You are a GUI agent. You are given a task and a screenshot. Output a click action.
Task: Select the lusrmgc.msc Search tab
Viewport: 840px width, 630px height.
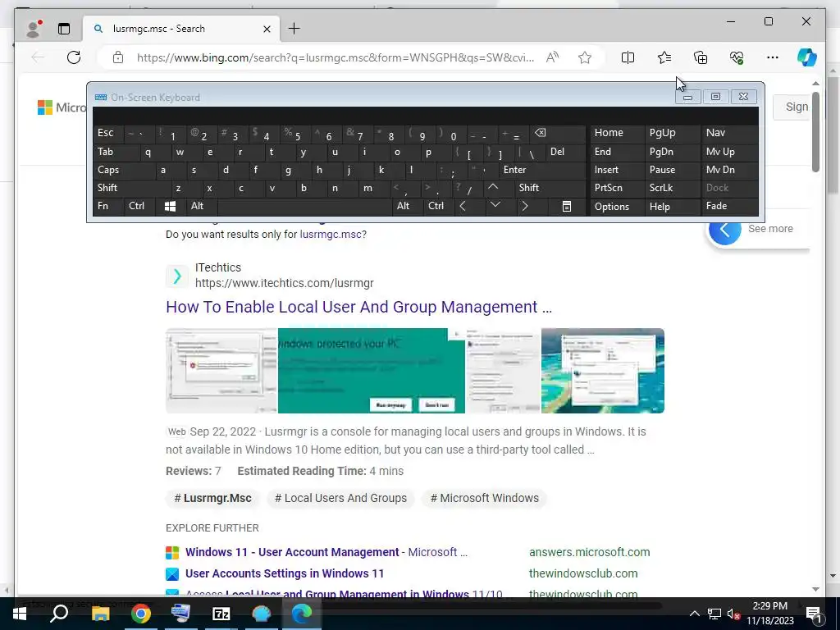pyautogui.click(x=181, y=29)
